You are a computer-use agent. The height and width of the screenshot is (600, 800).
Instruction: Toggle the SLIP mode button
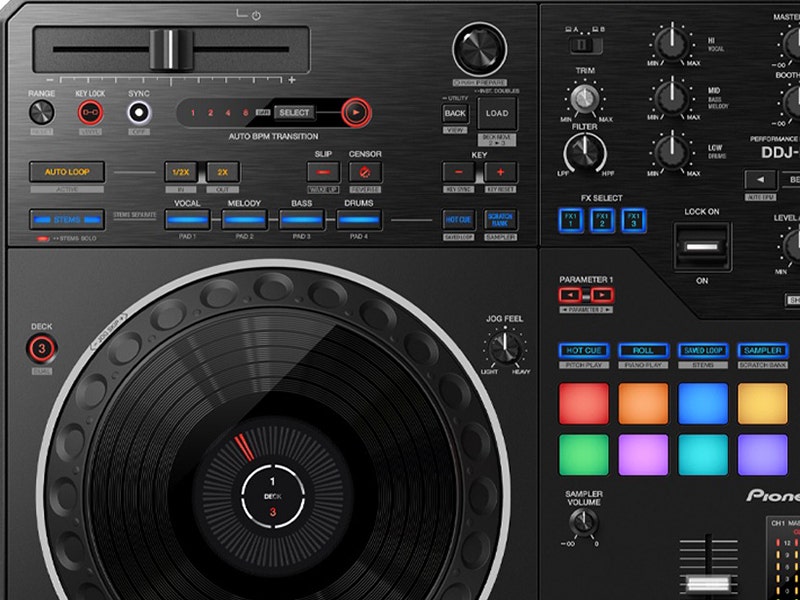coord(323,172)
